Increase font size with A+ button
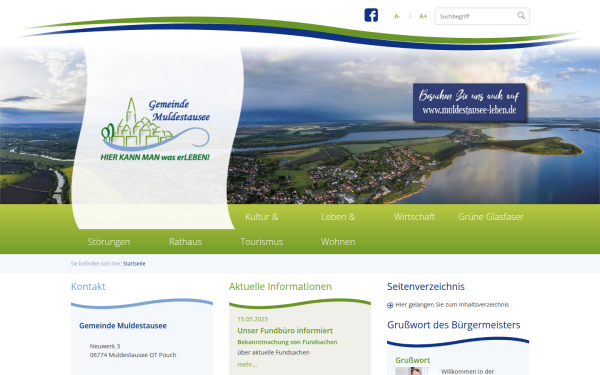 click(423, 16)
